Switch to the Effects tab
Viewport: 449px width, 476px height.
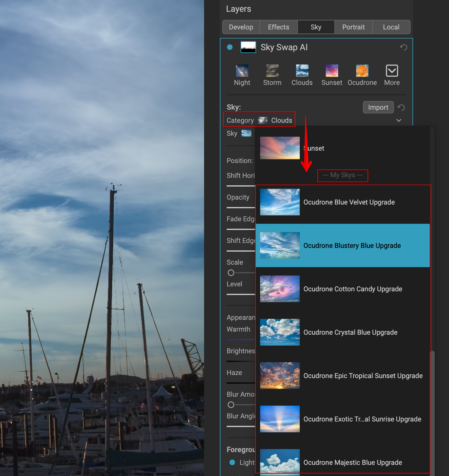278,27
